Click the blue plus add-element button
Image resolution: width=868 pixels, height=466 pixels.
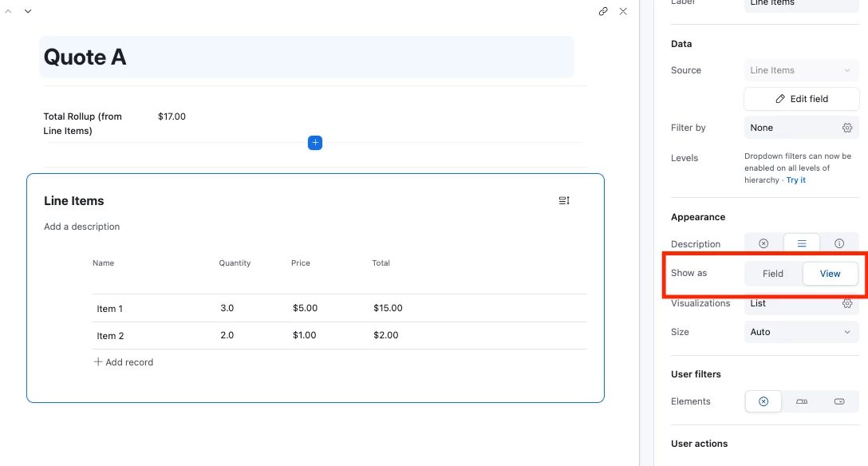315,143
